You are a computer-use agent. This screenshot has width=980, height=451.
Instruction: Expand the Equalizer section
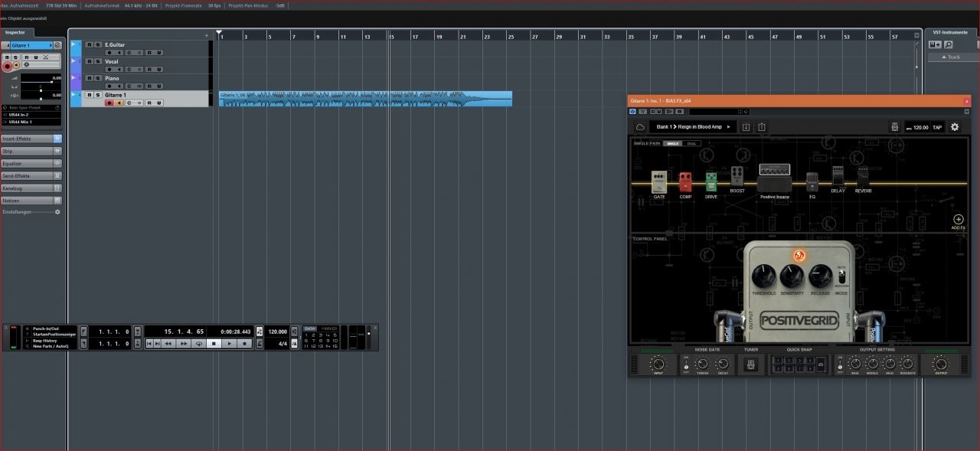(x=31, y=163)
